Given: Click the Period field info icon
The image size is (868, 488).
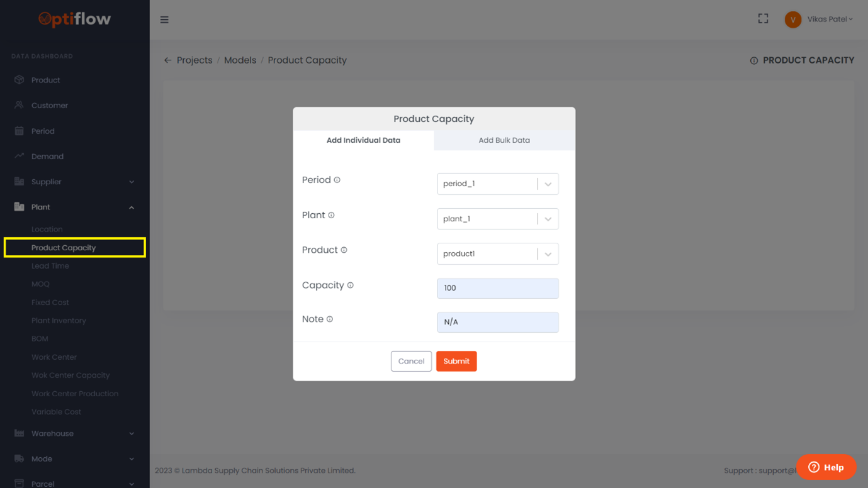Looking at the screenshot, I should point(337,180).
